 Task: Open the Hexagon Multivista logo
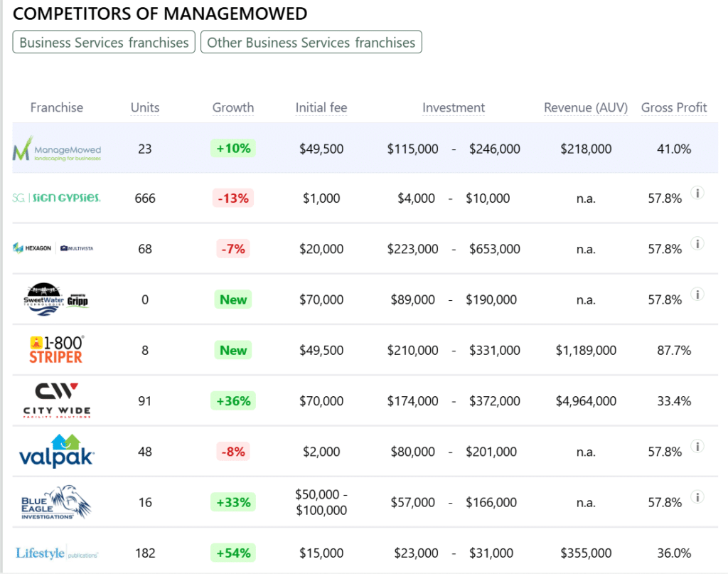tap(53, 248)
